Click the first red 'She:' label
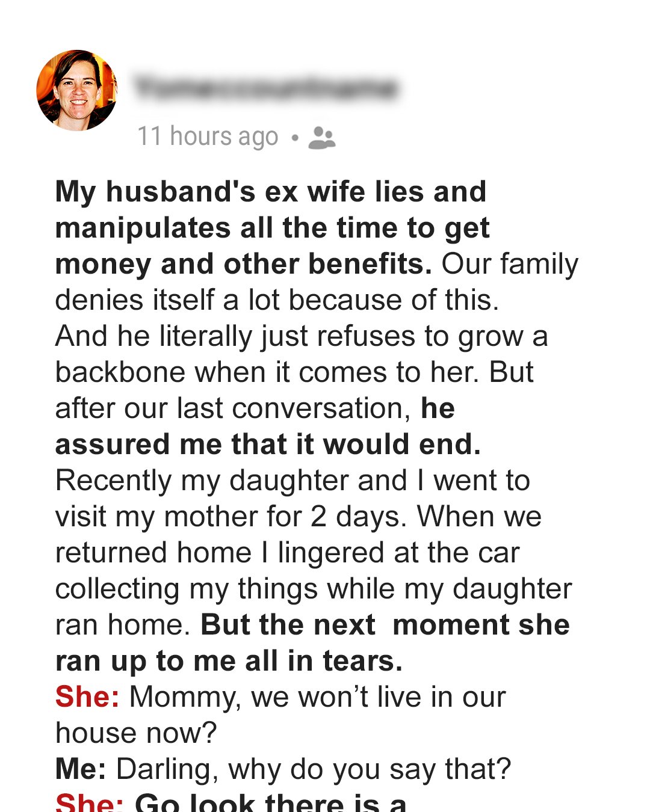650x812 pixels. point(87,697)
